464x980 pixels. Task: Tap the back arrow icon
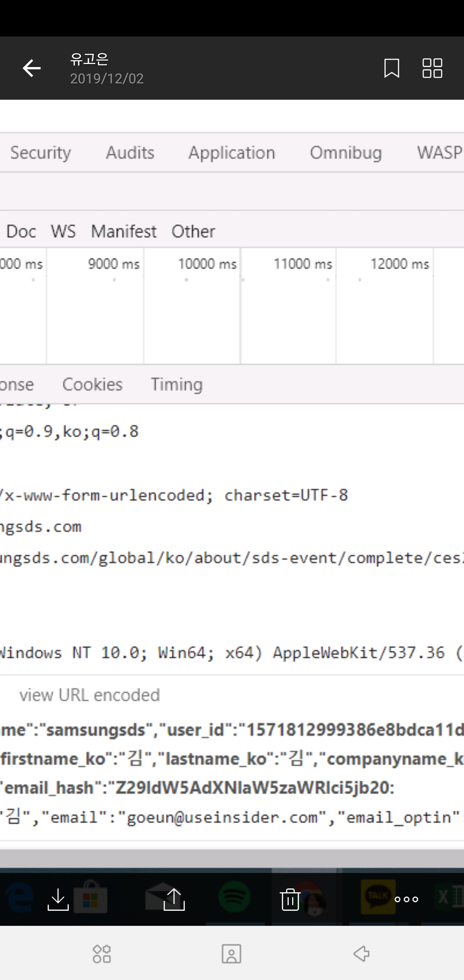click(x=31, y=68)
